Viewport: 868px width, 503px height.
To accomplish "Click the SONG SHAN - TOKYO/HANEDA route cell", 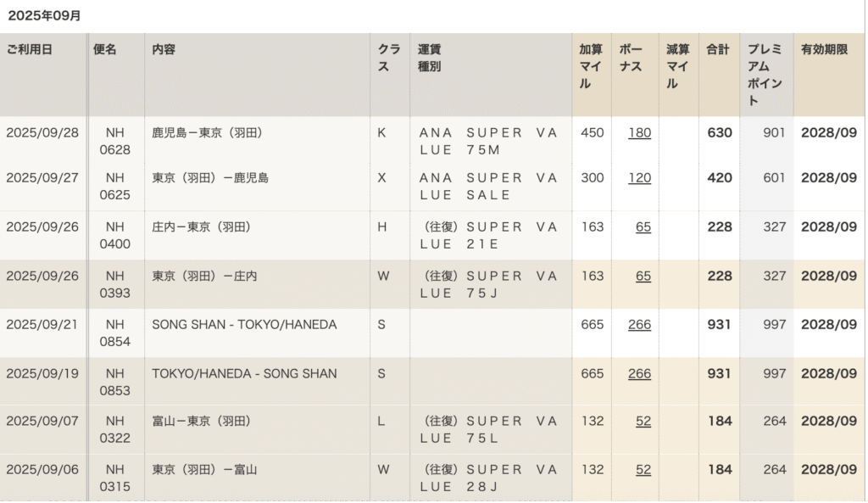I will [x=244, y=325].
